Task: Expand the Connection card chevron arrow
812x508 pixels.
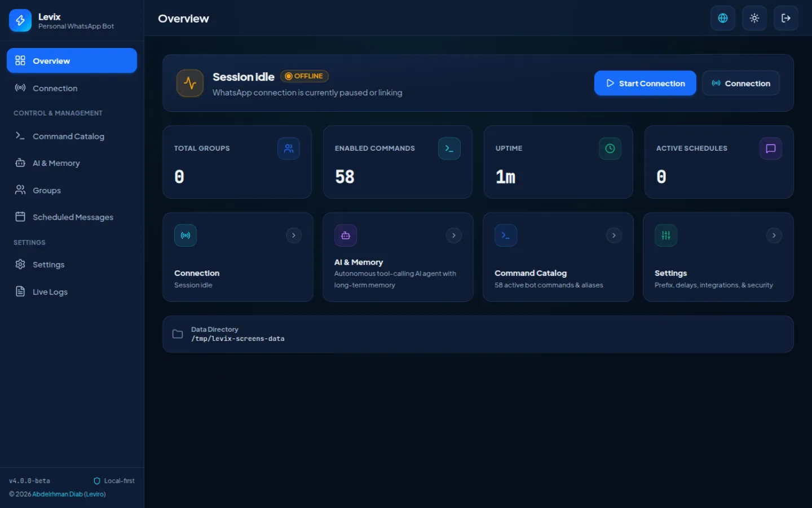Action: pyautogui.click(x=294, y=235)
